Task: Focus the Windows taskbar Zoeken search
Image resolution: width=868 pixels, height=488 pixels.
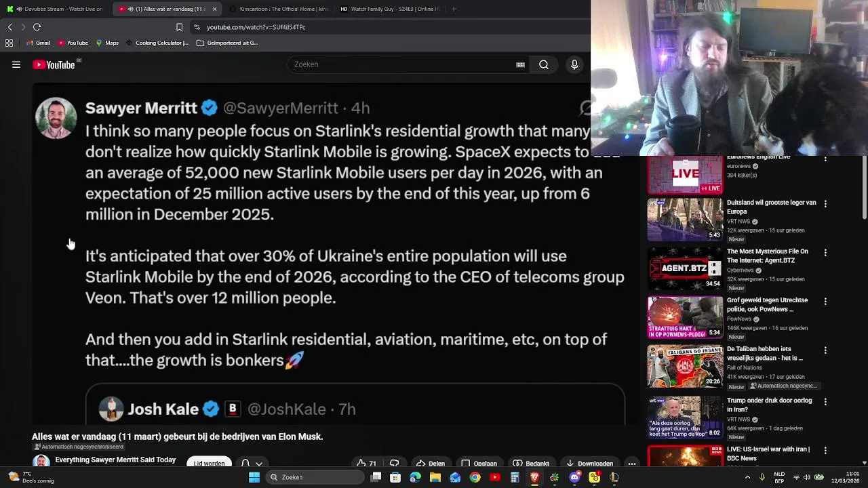Action: click(315, 477)
